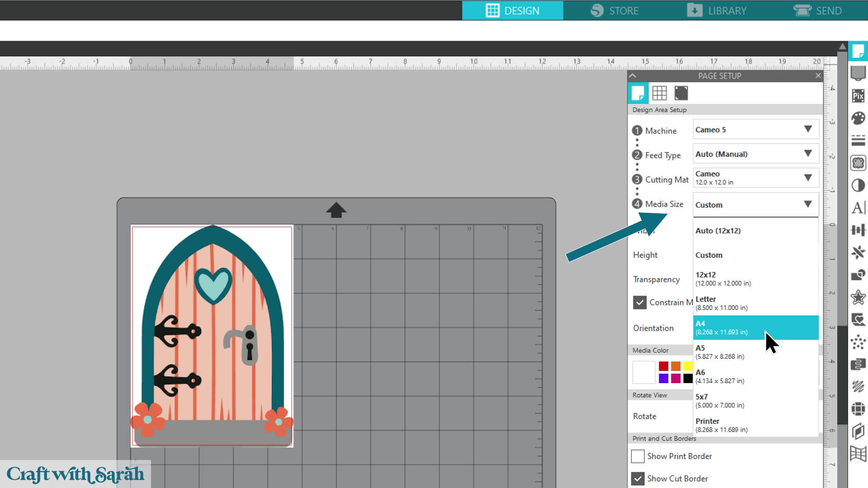The width and height of the screenshot is (868, 488).
Task: Select the Registration Marks icon in Page Setup
Action: tap(681, 94)
